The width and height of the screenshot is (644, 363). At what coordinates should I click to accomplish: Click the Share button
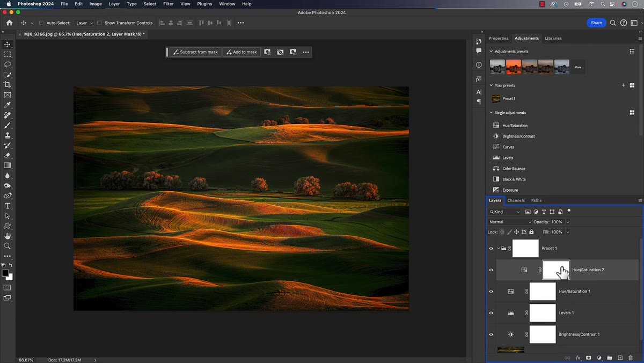coord(596,23)
